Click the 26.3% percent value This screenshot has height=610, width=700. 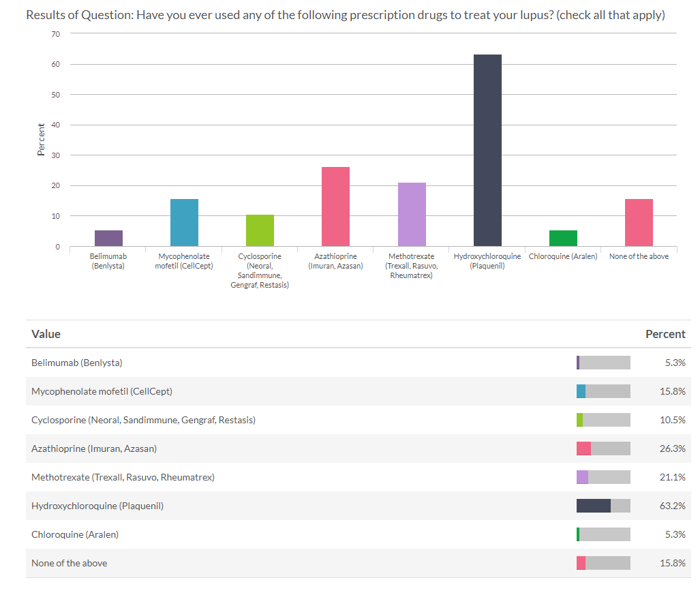pyautogui.click(x=672, y=448)
